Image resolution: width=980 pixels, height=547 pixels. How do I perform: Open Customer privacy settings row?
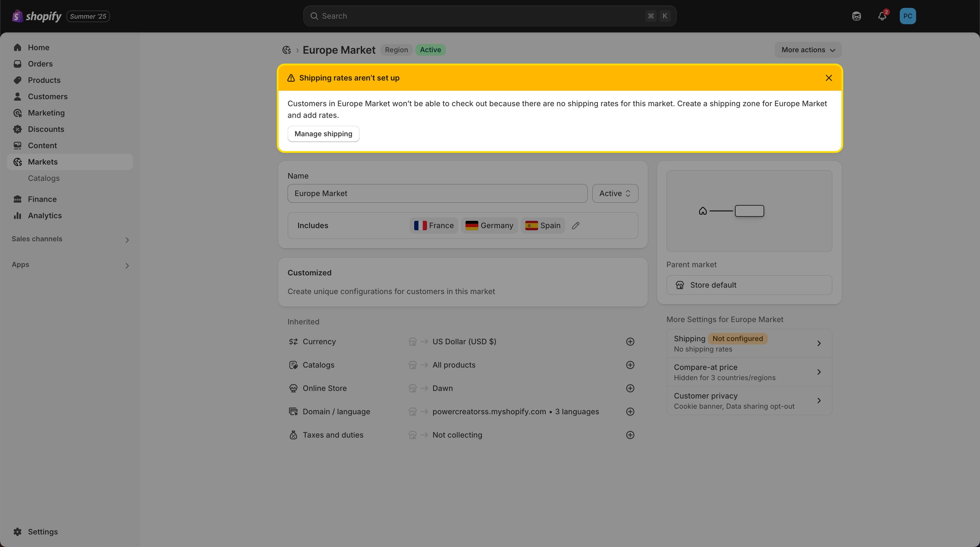point(749,401)
